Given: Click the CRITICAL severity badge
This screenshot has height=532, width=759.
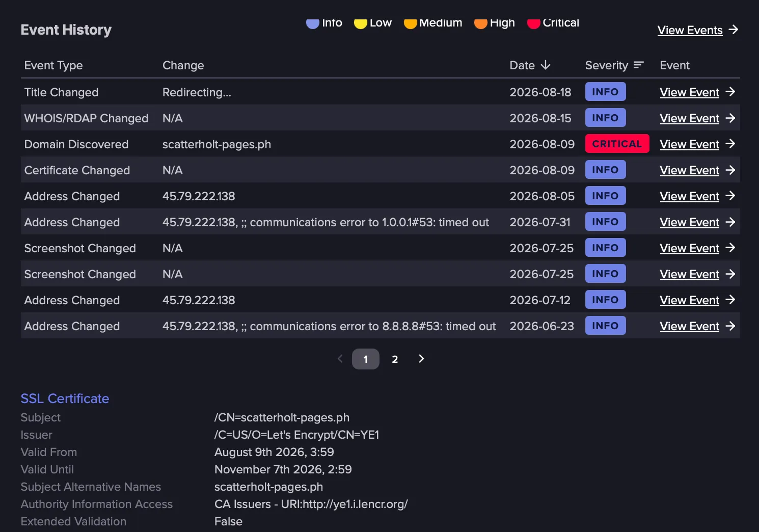Looking at the screenshot, I should tap(617, 144).
